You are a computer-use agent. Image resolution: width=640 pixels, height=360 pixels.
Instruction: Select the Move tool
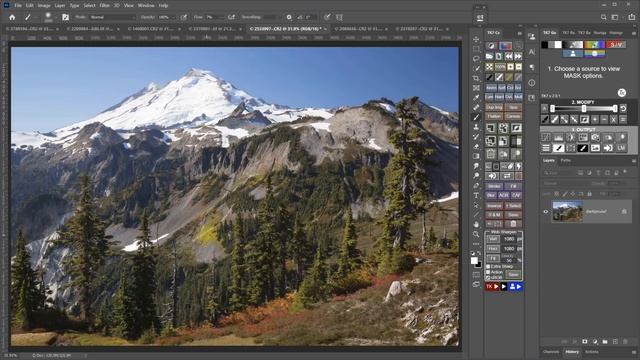pos(476,39)
